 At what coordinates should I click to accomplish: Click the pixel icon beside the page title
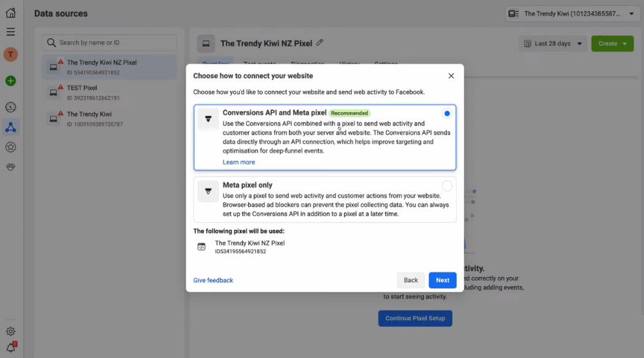pyautogui.click(x=206, y=44)
